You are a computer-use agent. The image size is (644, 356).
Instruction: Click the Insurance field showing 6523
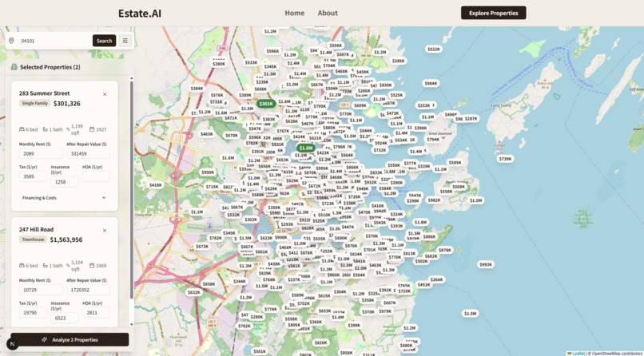pyautogui.click(x=65, y=318)
